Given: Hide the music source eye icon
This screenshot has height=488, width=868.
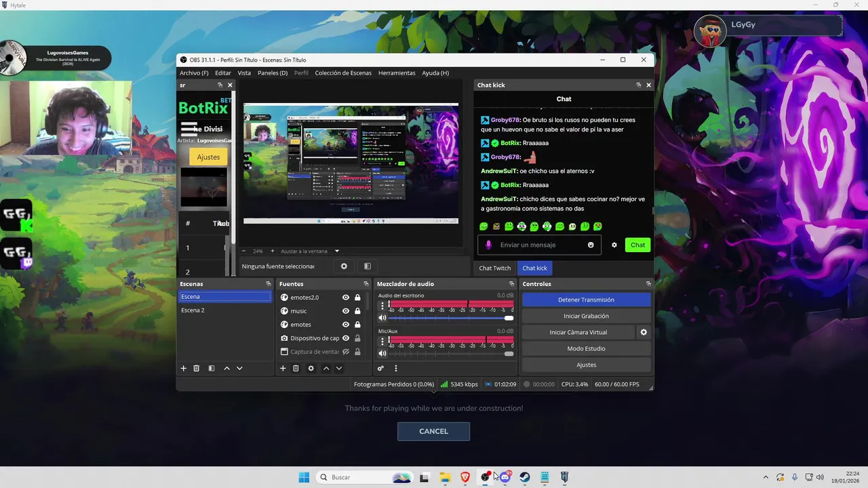Looking at the screenshot, I should pos(346,311).
